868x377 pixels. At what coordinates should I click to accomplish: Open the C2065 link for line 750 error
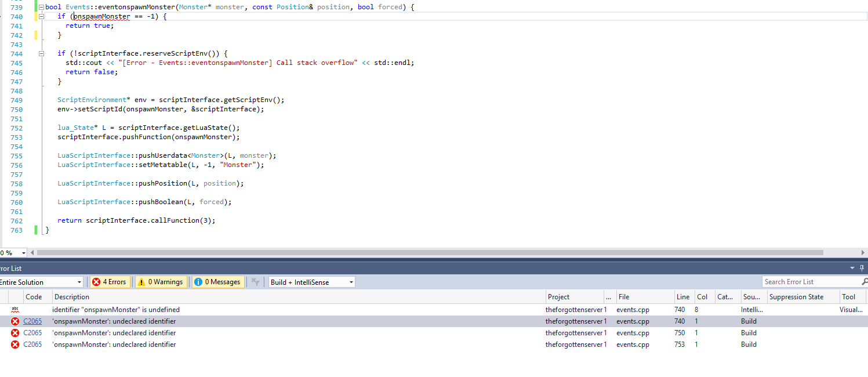(x=32, y=333)
